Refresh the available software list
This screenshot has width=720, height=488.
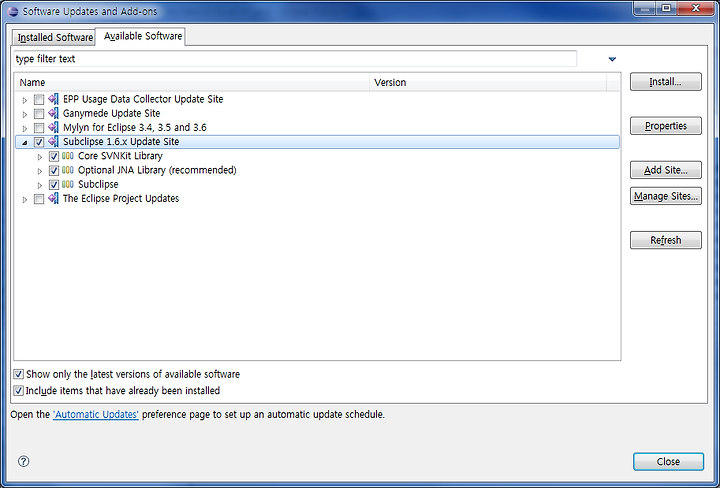tap(665, 240)
